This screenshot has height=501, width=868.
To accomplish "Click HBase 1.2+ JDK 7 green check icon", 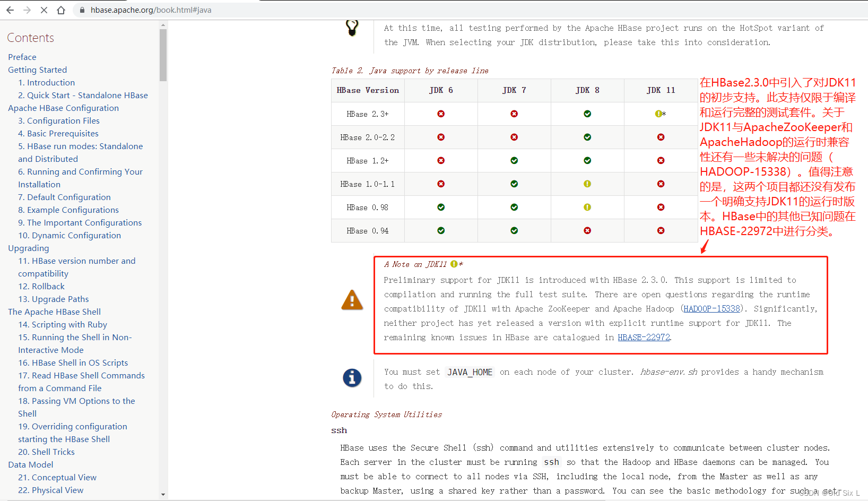I will tap(514, 160).
